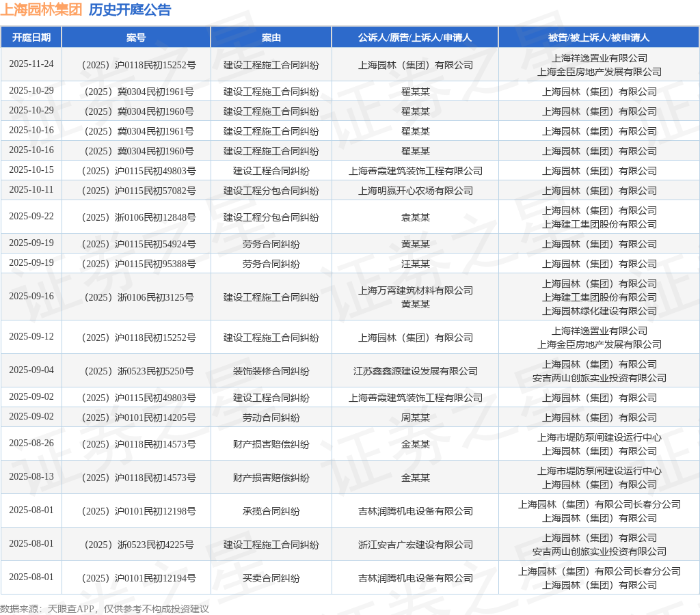Select the 案由 column header
Viewport: 700px width, 615px height.
[x=271, y=38]
